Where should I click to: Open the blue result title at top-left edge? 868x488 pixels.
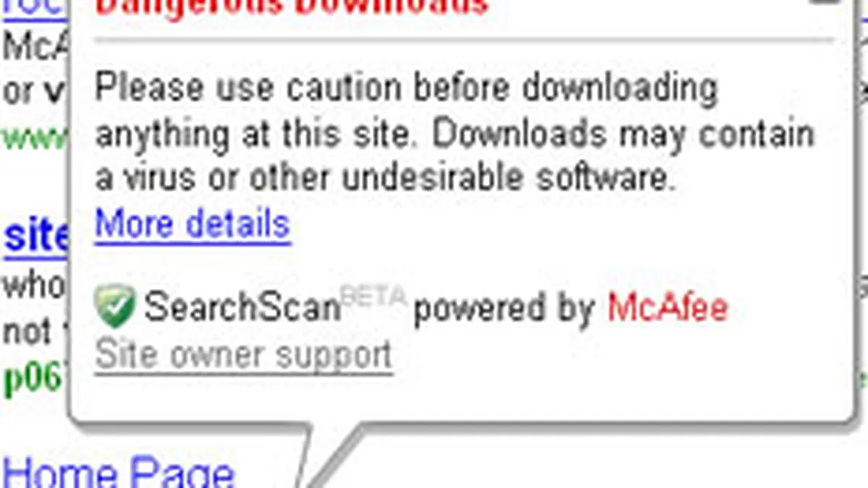pyautogui.click(x=36, y=9)
